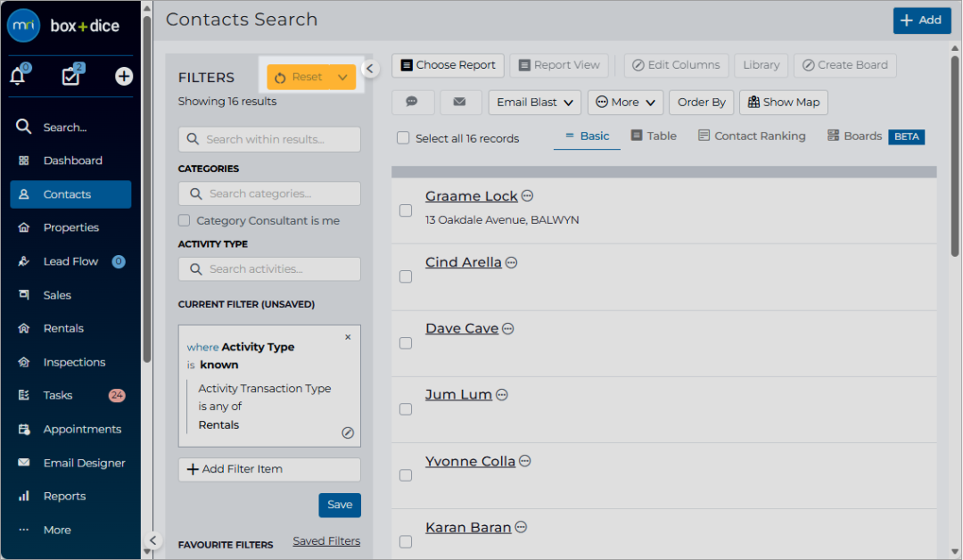This screenshot has height=560, width=963.
Task: Open Inspections in the sidebar
Action: click(70, 362)
